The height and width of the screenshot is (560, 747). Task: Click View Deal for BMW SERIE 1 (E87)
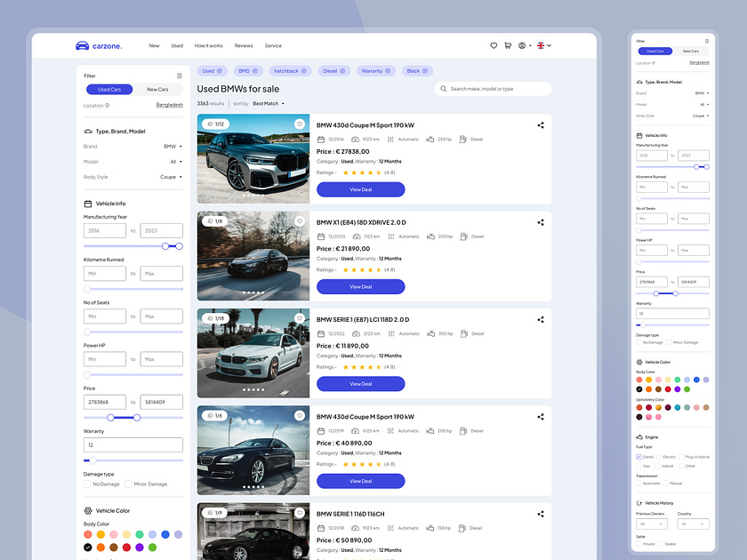tap(360, 384)
